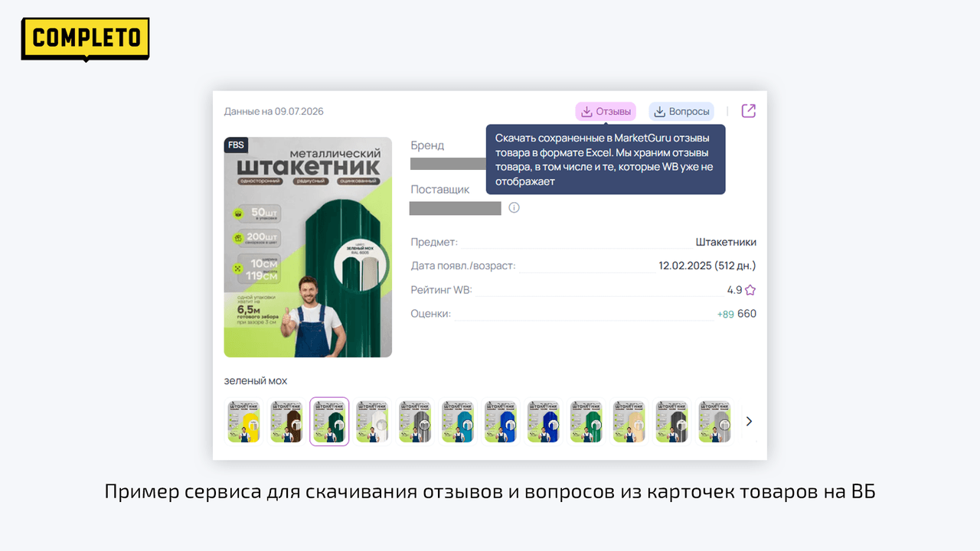Click the date text "Данные на 09.07.2026"

pos(274,112)
